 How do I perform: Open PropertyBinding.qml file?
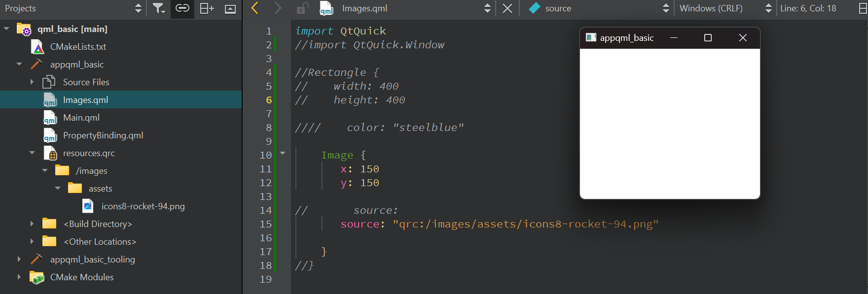[103, 135]
